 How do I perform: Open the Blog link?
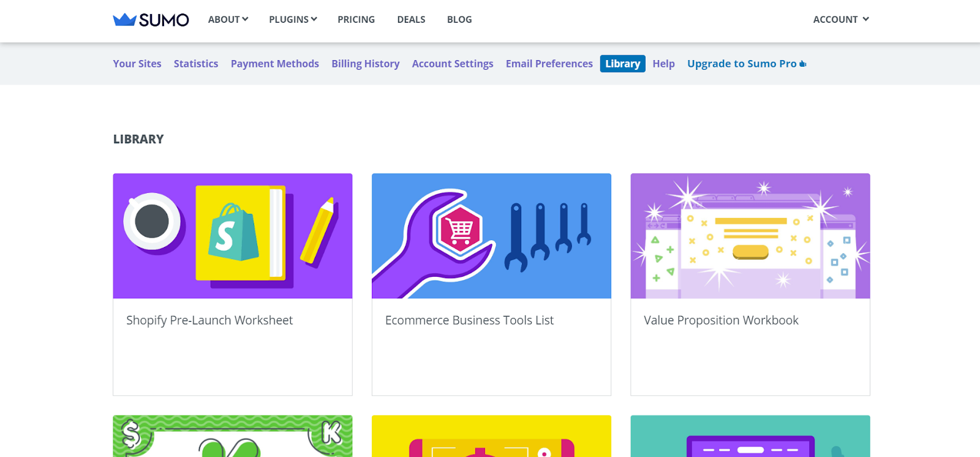[x=459, y=20]
